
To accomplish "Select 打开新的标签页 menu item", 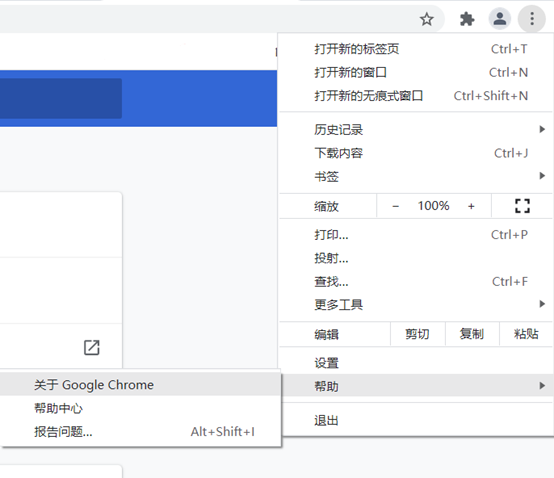I will pos(415,49).
